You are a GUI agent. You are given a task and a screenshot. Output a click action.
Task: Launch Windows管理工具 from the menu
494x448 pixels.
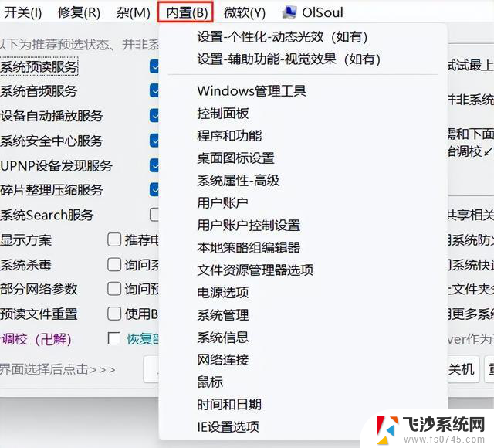click(x=252, y=91)
